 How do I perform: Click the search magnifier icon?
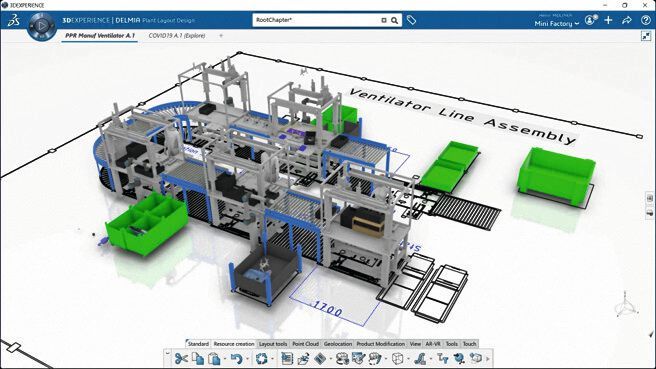pyautogui.click(x=395, y=20)
